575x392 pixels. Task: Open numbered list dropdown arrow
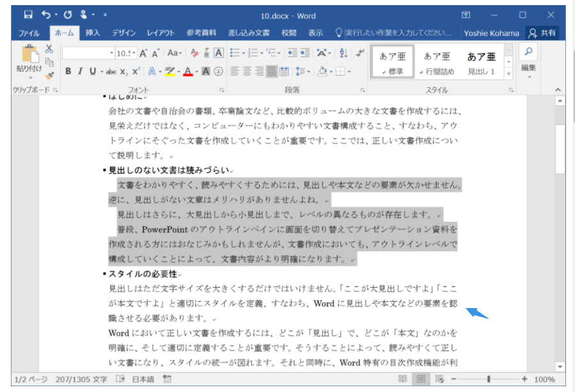click(x=262, y=54)
